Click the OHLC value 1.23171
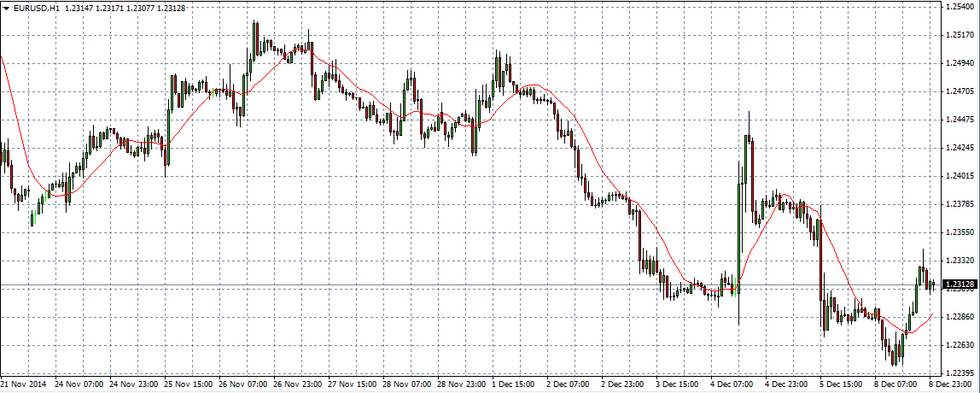980x393 pixels. (110, 8)
